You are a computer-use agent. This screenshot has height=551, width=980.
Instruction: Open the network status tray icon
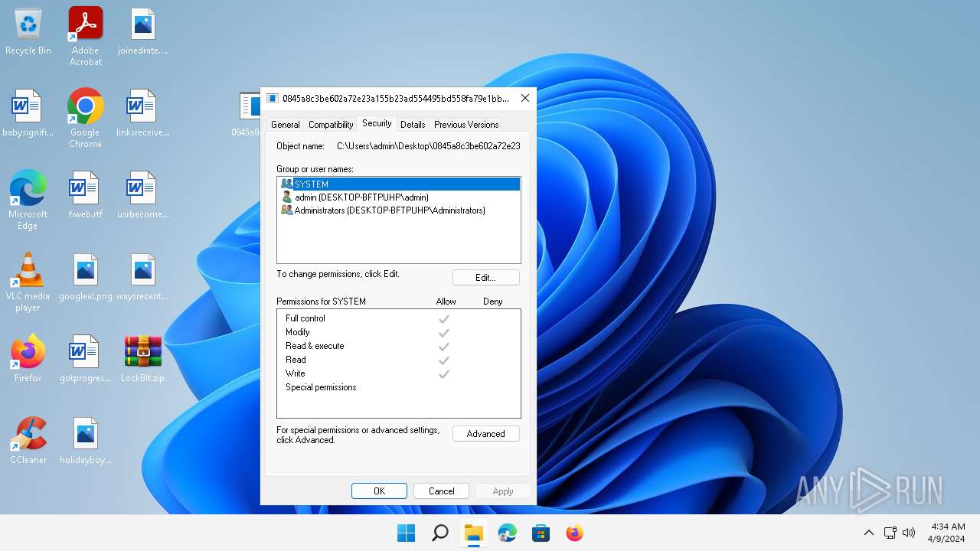[890, 533]
